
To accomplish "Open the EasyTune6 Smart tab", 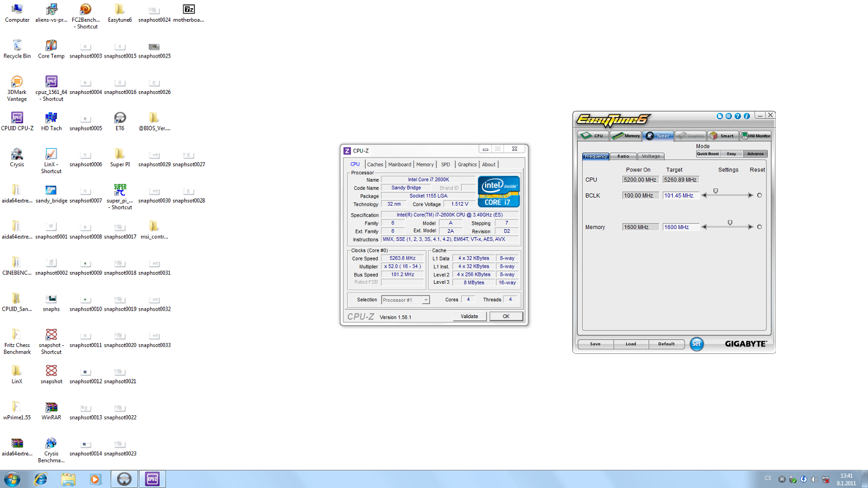I will [723, 136].
